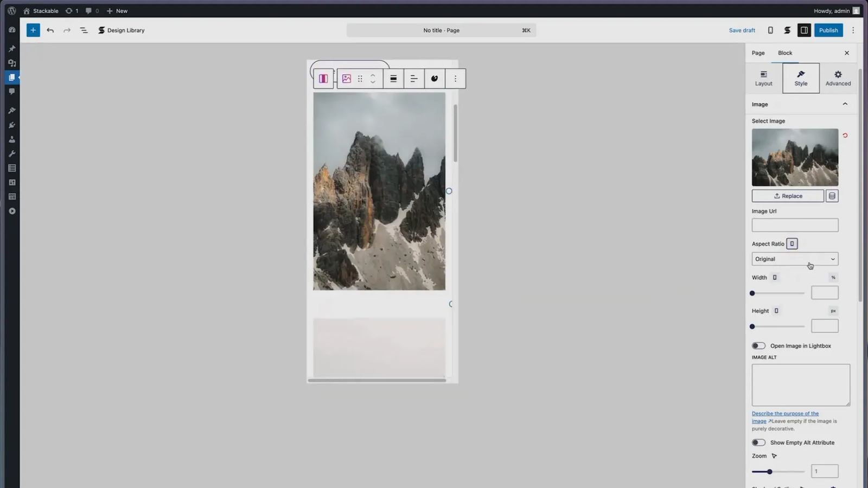Select the mountain image in the canvas
This screenshot has width=868, height=488.
coord(379,191)
